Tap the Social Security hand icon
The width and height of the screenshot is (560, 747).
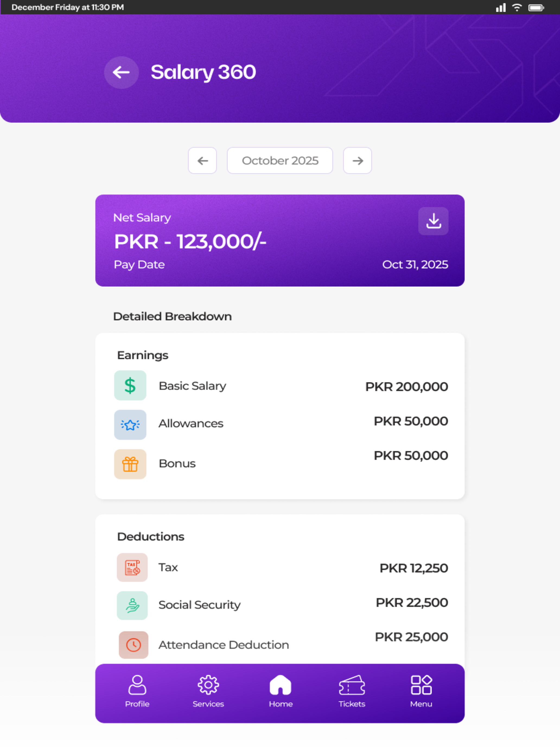click(132, 605)
